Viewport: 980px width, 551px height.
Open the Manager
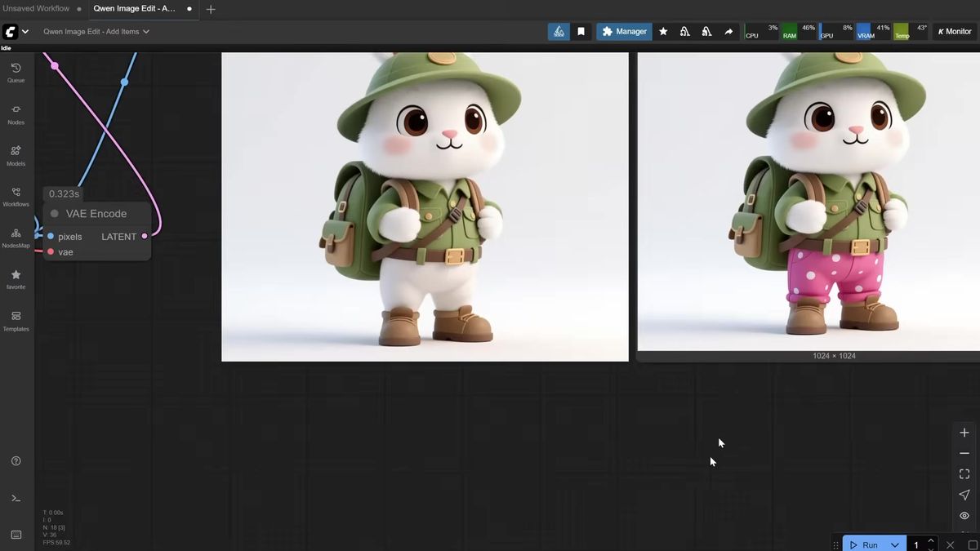coord(624,32)
